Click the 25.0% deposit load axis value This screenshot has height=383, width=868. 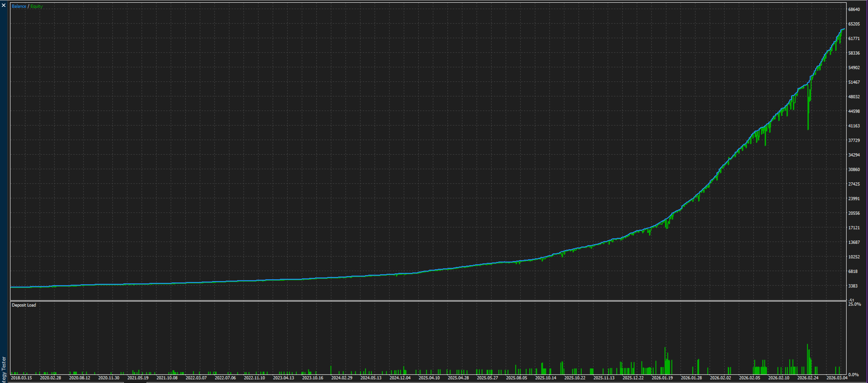click(854, 304)
